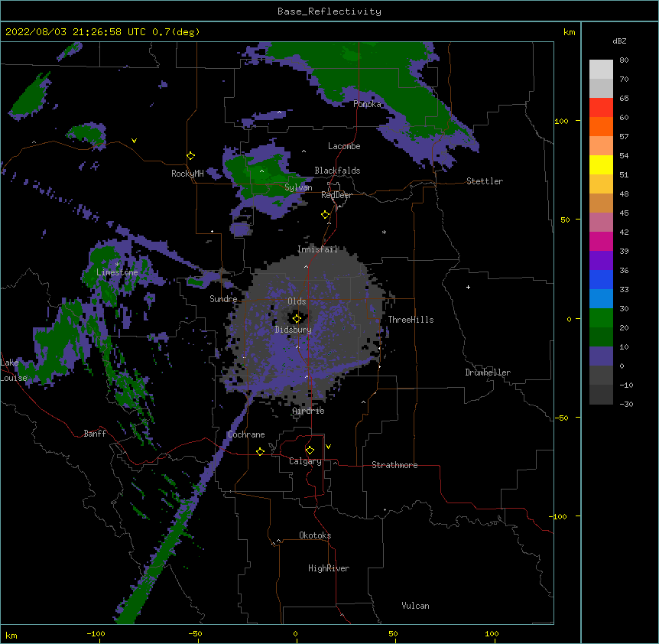Click the Cochrane town label
This screenshot has height=644, width=659.
pos(246,434)
